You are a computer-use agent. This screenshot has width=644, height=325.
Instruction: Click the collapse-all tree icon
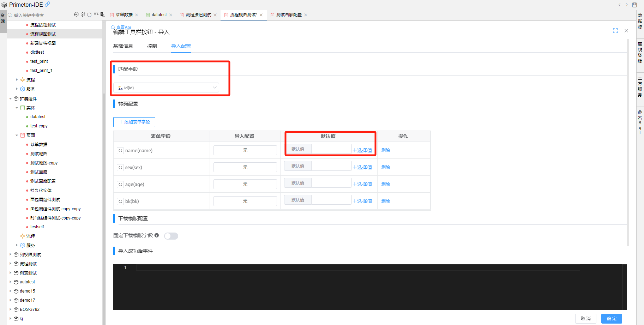click(96, 14)
